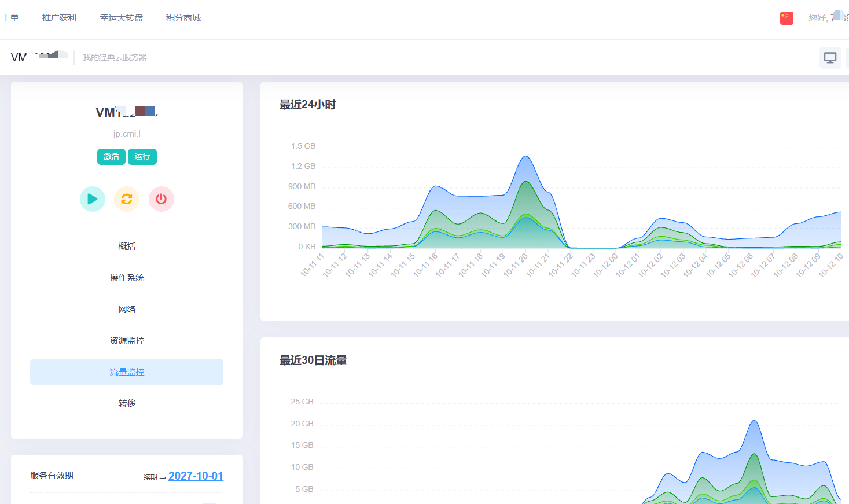
Task: Click the 600 MB axis label
Action: pyautogui.click(x=302, y=206)
